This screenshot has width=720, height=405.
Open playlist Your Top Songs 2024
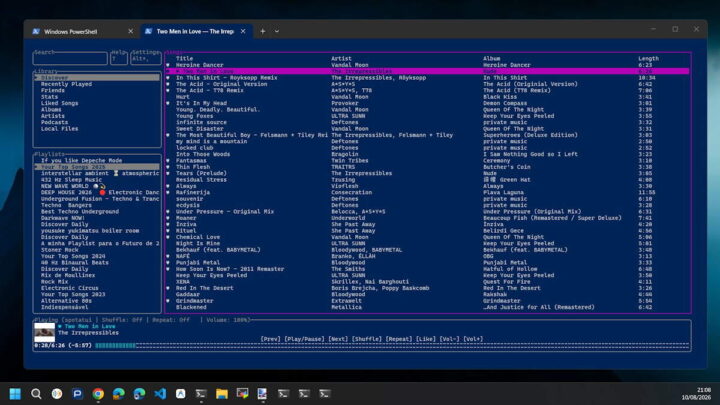pyautogui.click(x=73, y=256)
